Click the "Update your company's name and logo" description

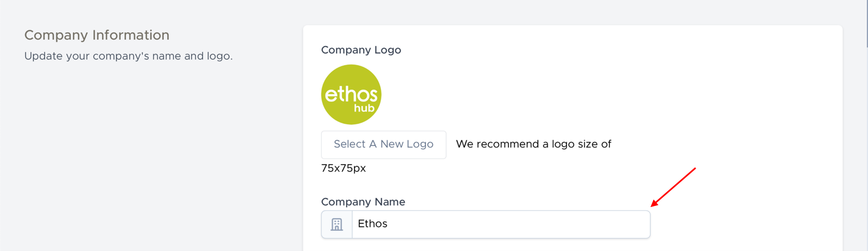click(128, 56)
